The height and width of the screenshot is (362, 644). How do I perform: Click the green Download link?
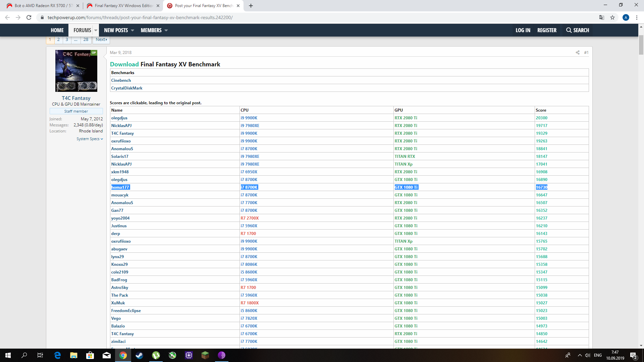[124, 64]
